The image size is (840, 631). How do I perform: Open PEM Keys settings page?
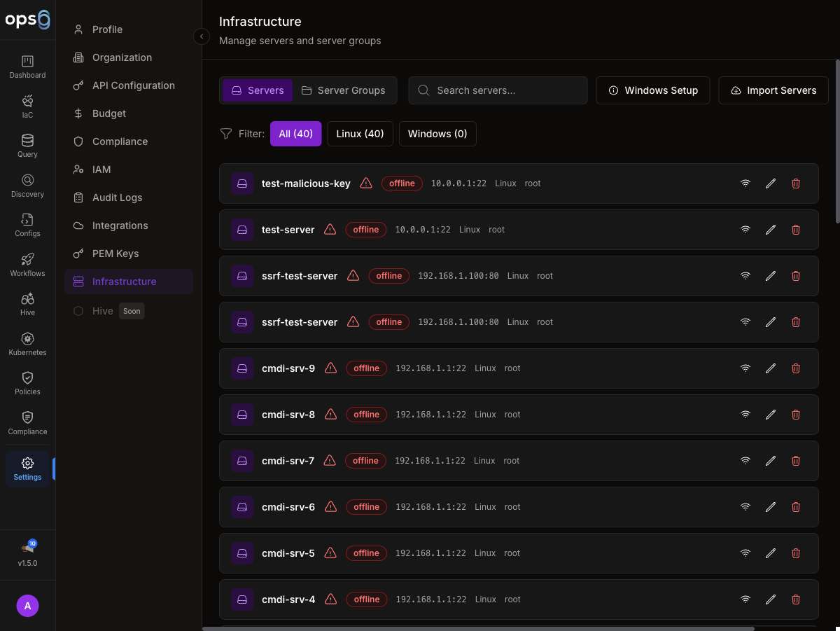tap(115, 254)
